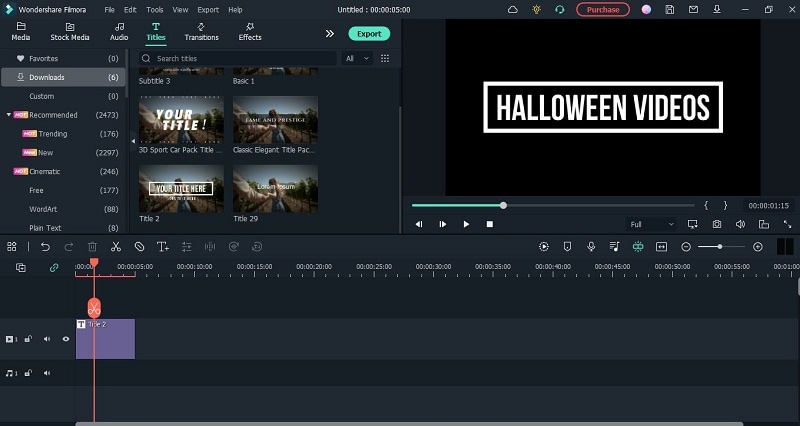Image resolution: width=800 pixels, height=426 pixels.
Task: Select the Downloads category
Action: tap(63, 77)
